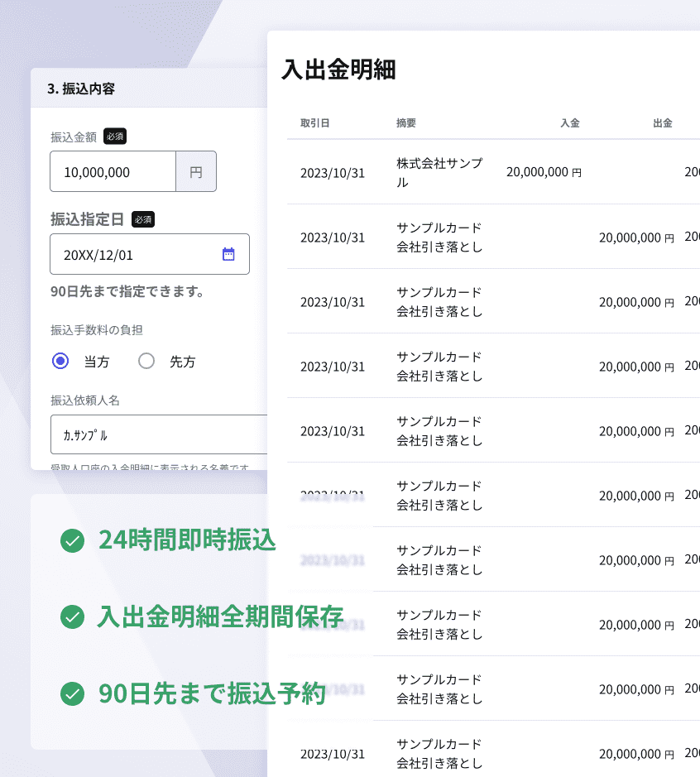700x777 pixels.
Task: Click 振込手数料の負担 label
Action: (97, 330)
